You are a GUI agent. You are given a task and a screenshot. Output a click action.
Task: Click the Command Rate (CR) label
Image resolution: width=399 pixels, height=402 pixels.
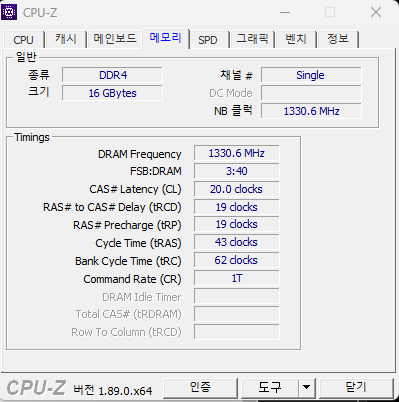[132, 279]
